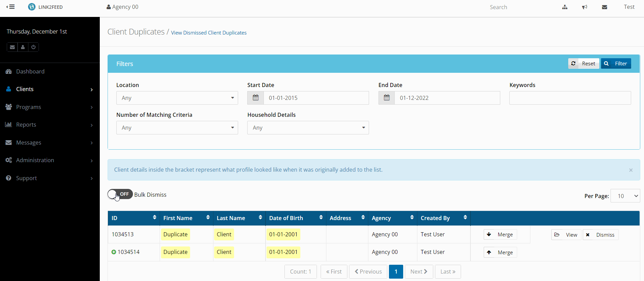Open the envelope messages icon in header

[604, 7]
